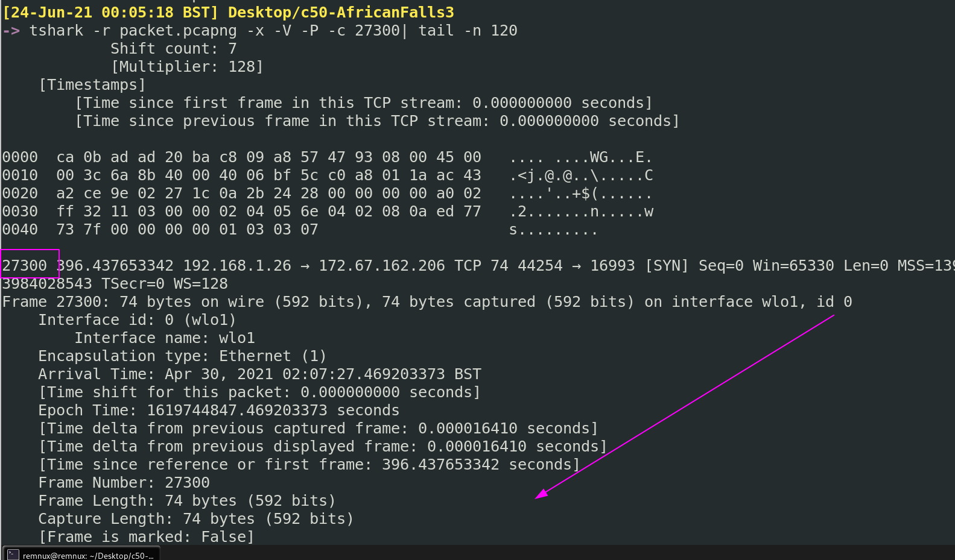Screen dimensions: 955x560
Task: Click the Desktop/c50-AfricanFalls3 path text
Action: (x=341, y=13)
